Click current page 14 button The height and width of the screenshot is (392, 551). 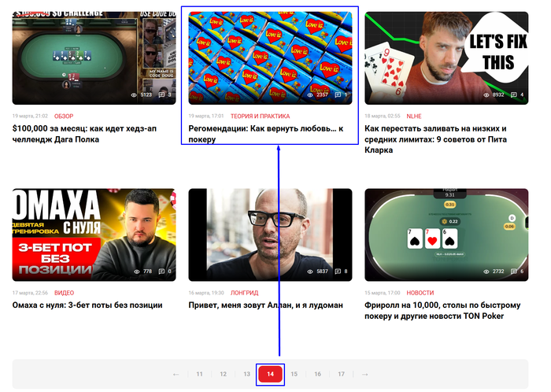point(270,374)
